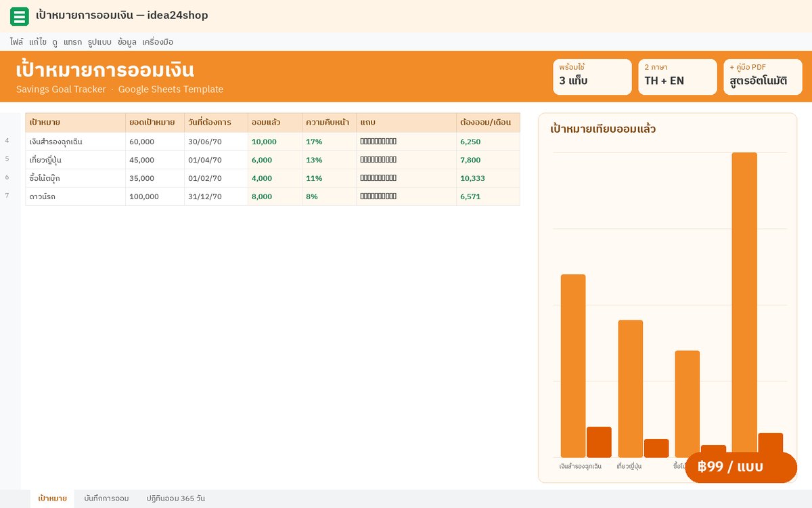Select the 10,000 saved amount cell
812x508 pixels.
coord(275,142)
